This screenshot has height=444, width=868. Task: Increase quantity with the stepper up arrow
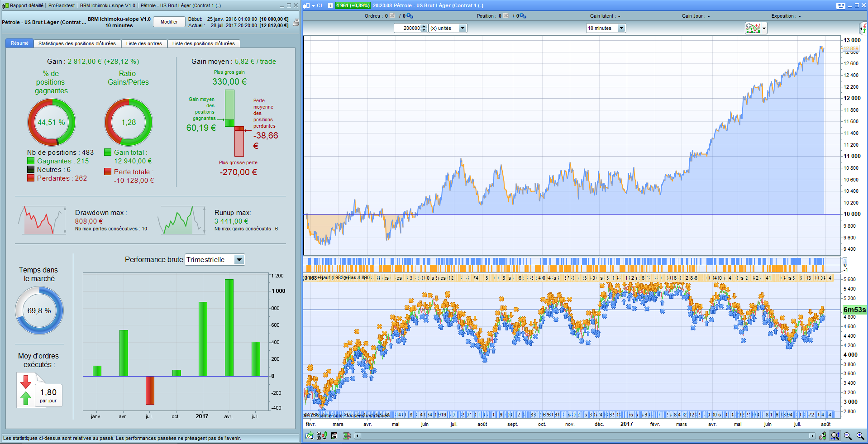(x=424, y=26)
